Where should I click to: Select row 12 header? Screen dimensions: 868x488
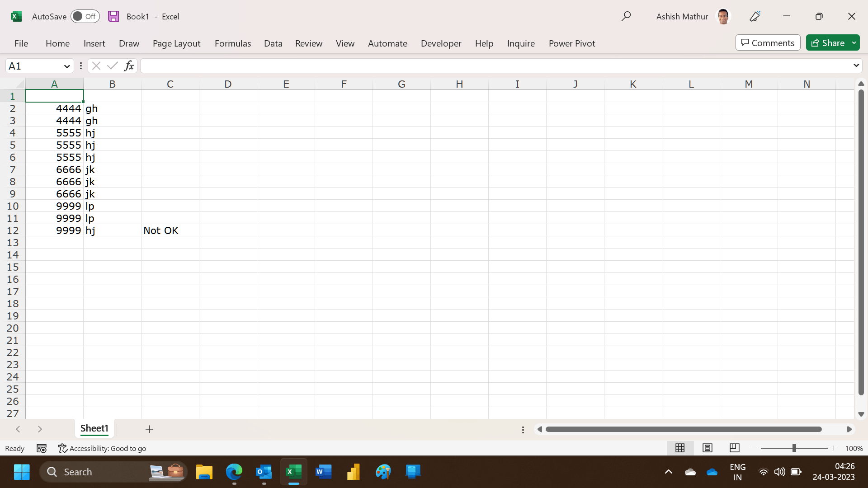click(13, 230)
